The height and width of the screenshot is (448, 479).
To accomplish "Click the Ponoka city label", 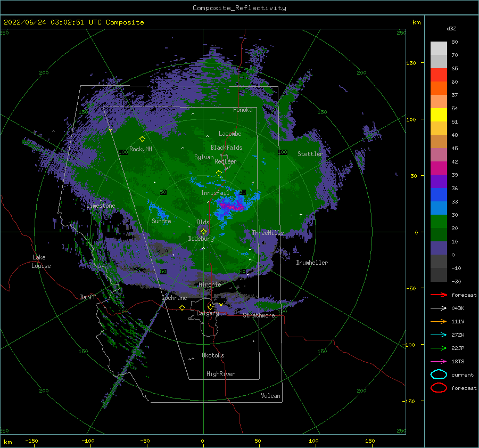I will coord(243,110).
